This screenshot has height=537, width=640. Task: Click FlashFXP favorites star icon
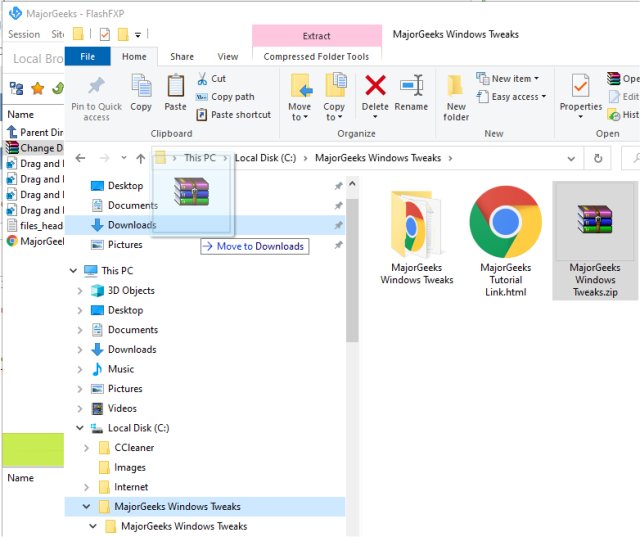click(38, 88)
